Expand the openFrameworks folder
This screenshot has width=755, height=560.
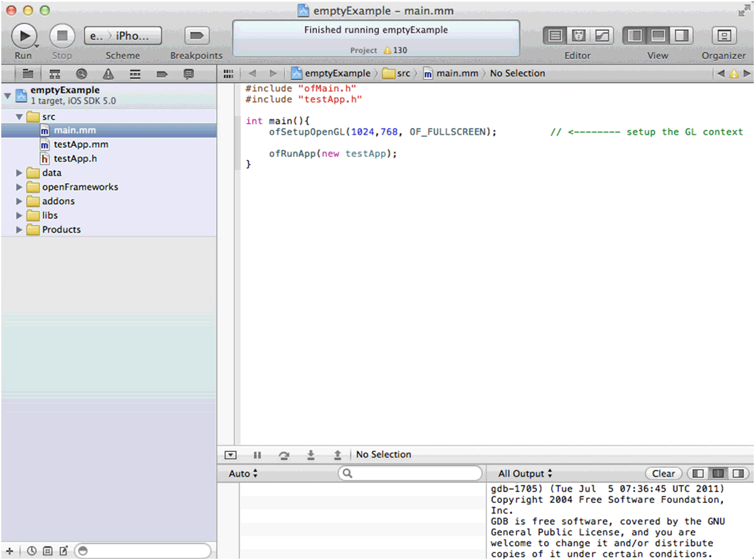point(19,187)
